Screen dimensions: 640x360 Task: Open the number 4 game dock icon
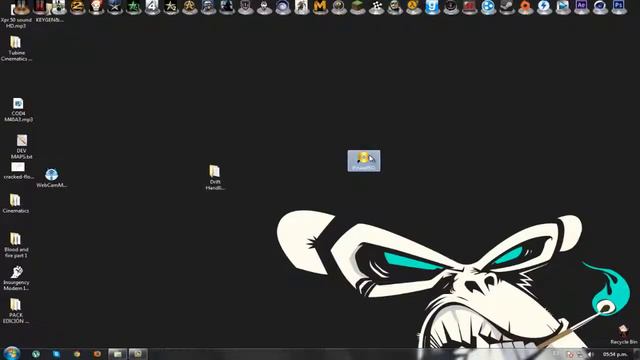pyautogui.click(x=152, y=7)
